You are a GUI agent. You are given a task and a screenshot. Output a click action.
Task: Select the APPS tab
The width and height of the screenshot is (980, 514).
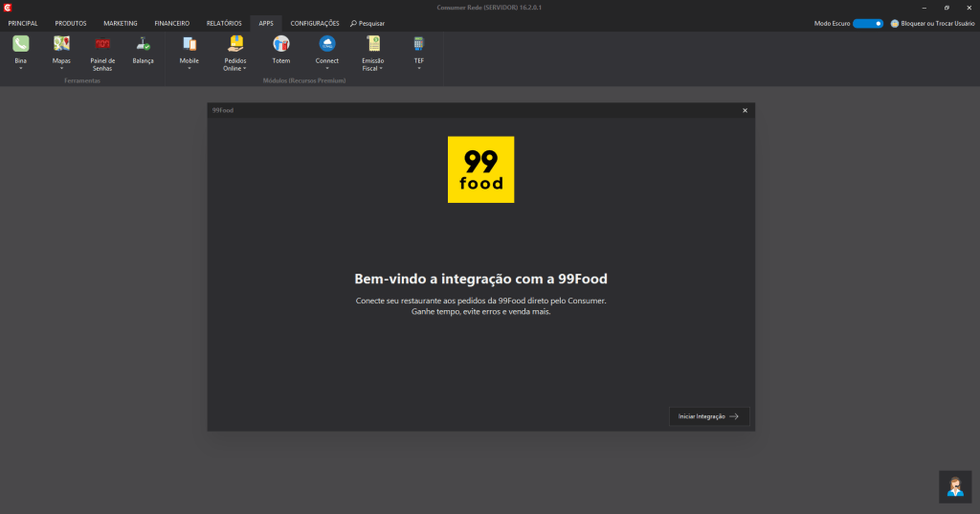pos(266,23)
